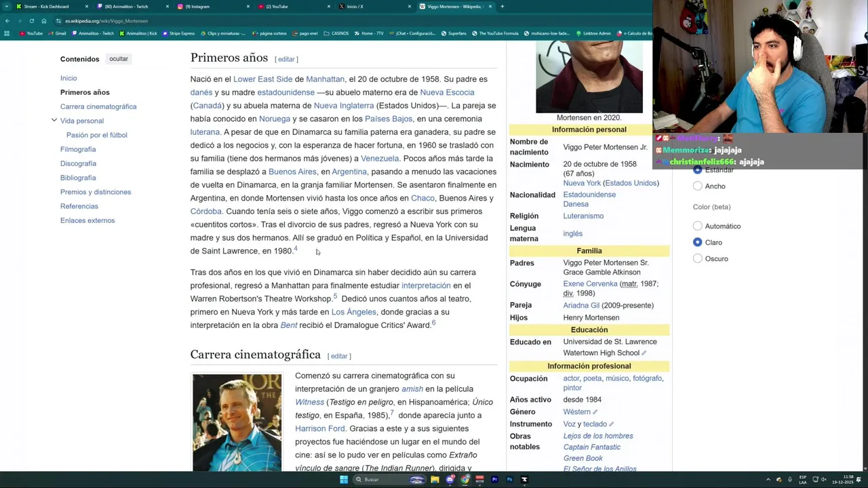868x488 pixels.
Task: Open the Captain Fantastic link
Action: pyautogui.click(x=592, y=447)
